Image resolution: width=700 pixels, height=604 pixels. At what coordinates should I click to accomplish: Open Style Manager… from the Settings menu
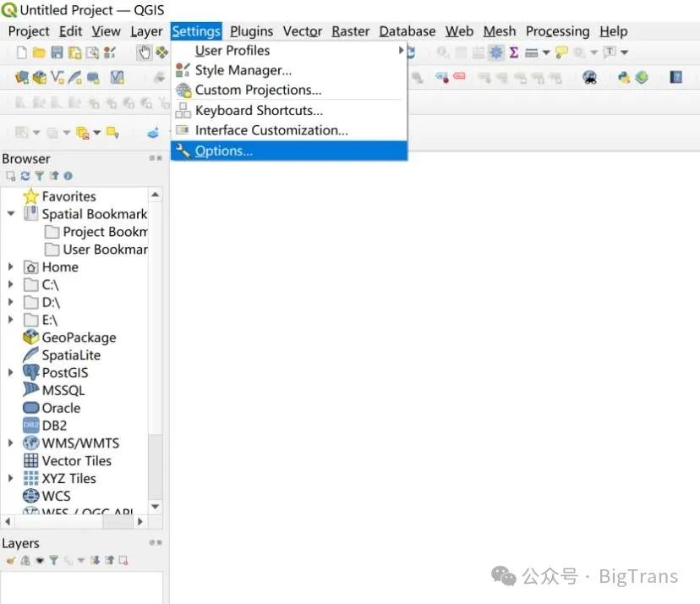[289, 70]
